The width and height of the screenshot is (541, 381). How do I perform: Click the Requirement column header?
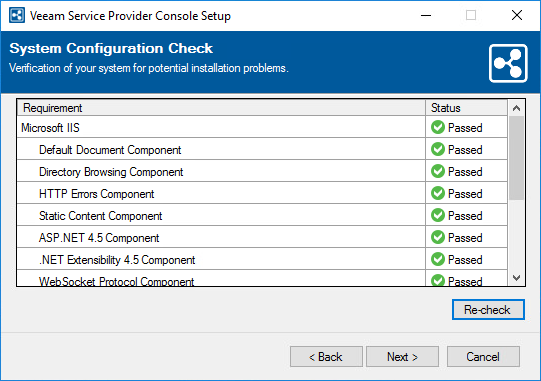coord(221,108)
